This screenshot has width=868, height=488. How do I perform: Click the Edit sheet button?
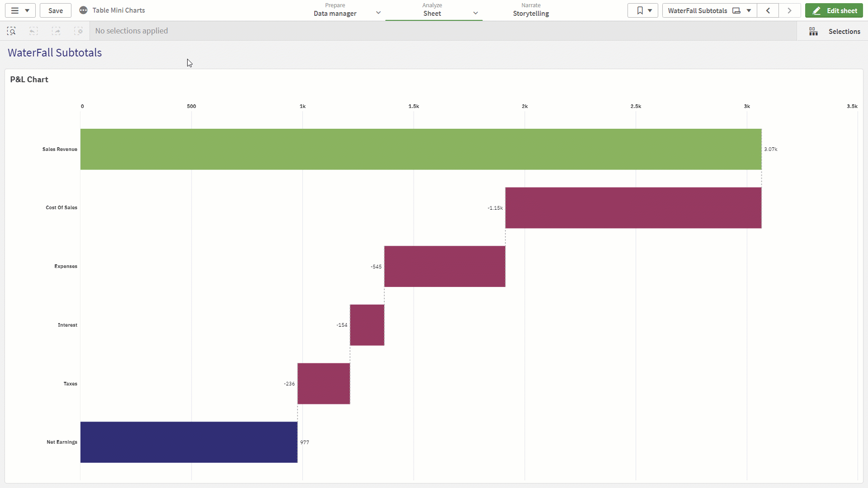pos(834,10)
